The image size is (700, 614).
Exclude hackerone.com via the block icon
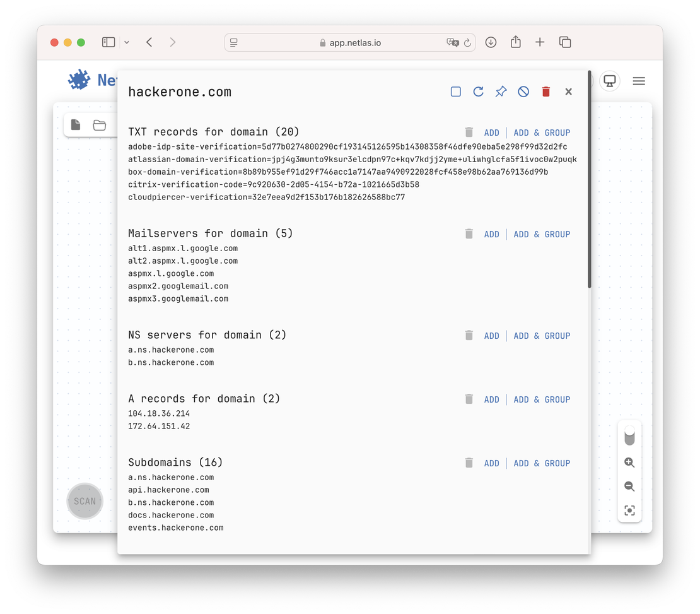(523, 92)
